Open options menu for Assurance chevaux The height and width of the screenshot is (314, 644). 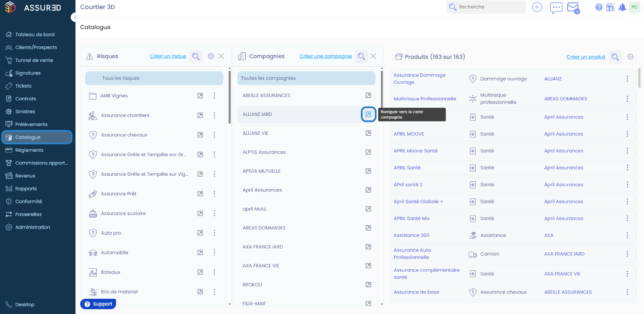215,135
